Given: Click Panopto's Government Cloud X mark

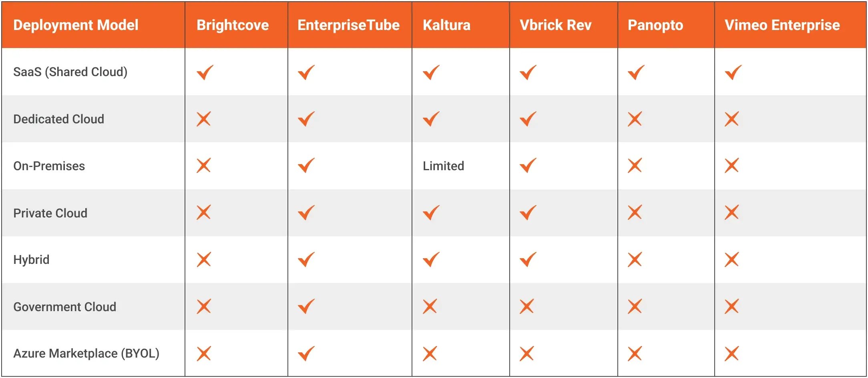Looking at the screenshot, I should point(635,306).
